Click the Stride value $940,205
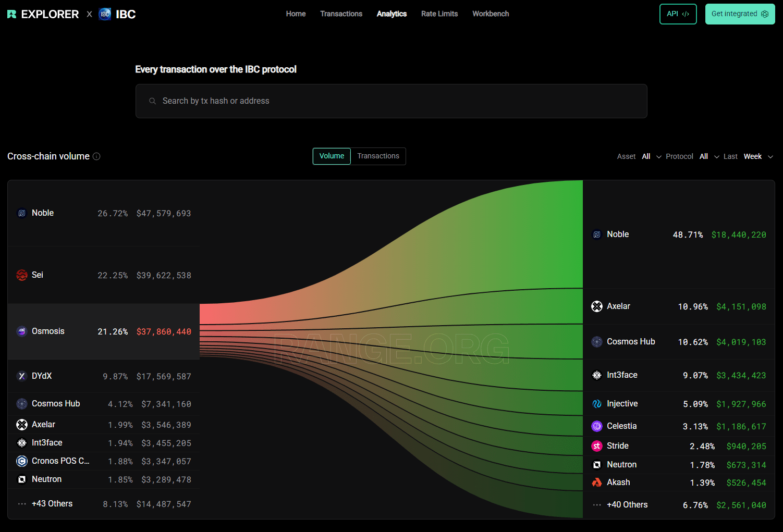 [x=746, y=447]
